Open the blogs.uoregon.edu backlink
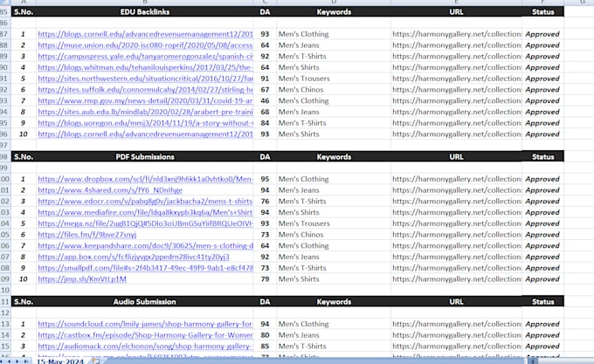This screenshot has width=594, height=364. point(145,123)
